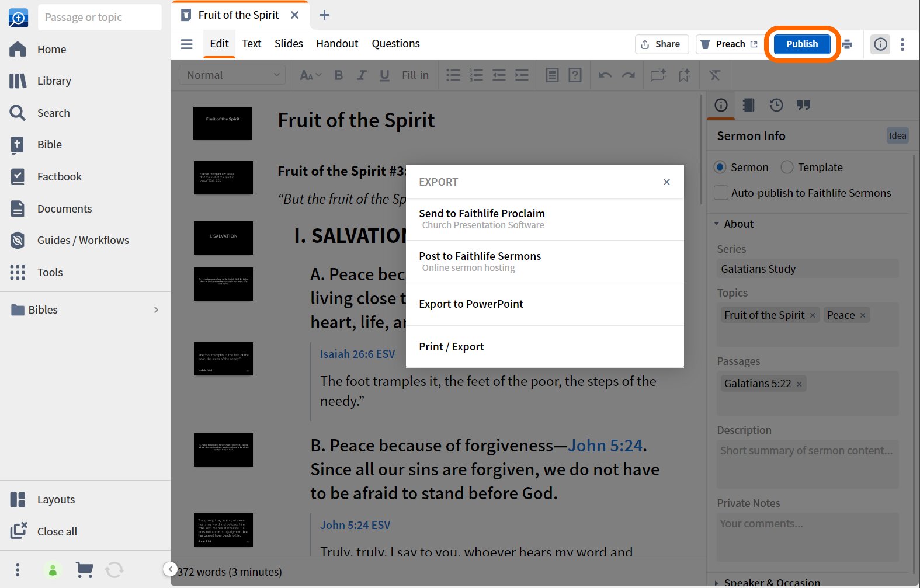Toggle the info panel icon in header
This screenshot has width=920, height=588.
[x=880, y=44]
